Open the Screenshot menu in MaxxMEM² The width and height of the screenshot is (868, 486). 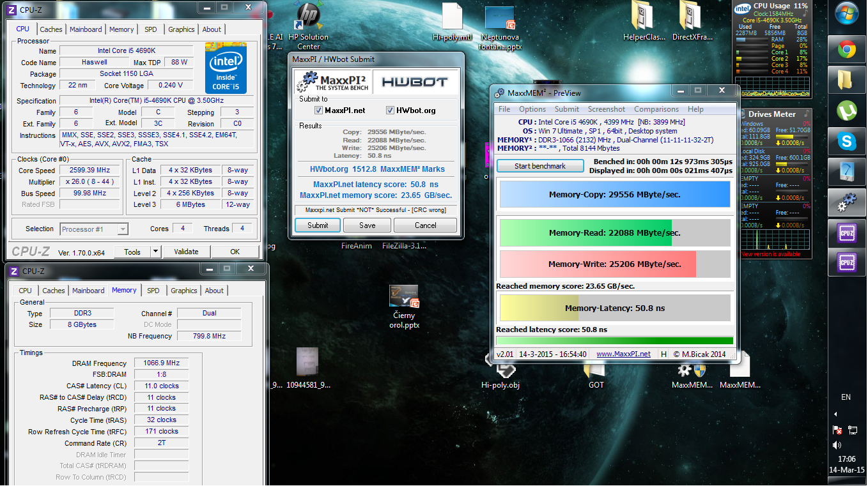(607, 109)
